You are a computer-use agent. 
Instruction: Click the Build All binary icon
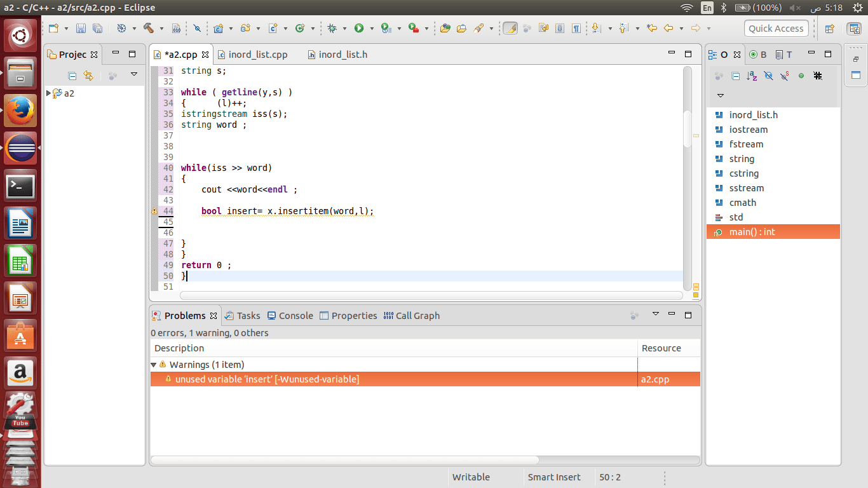pyautogui.click(x=176, y=28)
